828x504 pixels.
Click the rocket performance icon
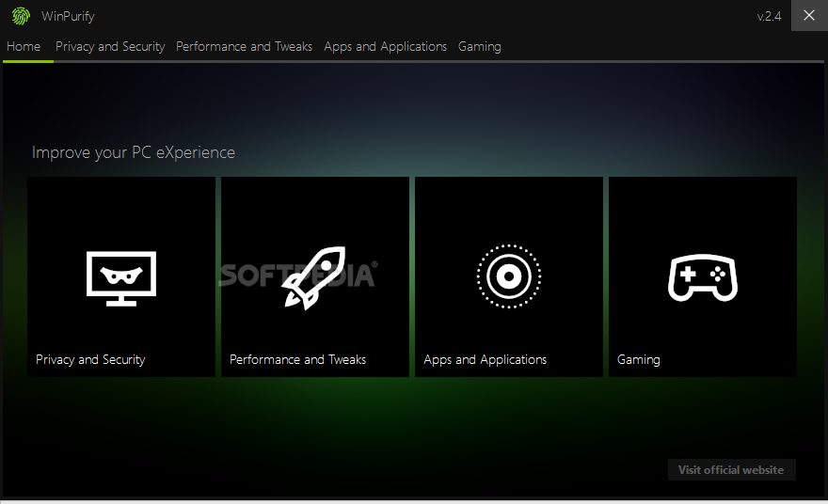pyautogui.click(x=313, y=277)
